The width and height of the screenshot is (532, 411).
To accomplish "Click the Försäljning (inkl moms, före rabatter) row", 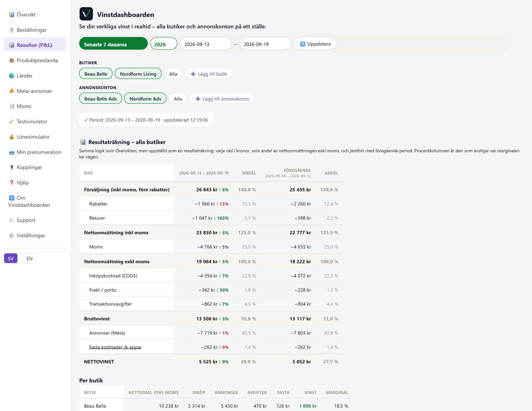I will click(x=211, y=190).
